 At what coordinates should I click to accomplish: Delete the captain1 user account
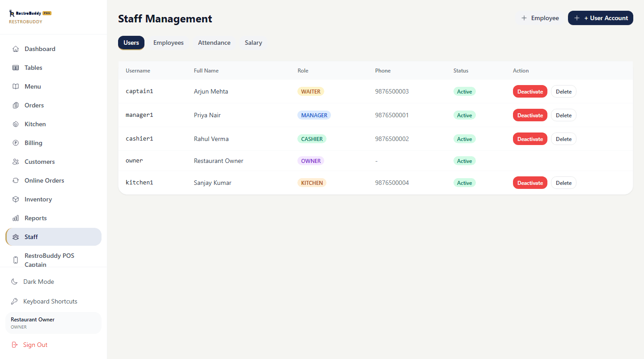563,91
